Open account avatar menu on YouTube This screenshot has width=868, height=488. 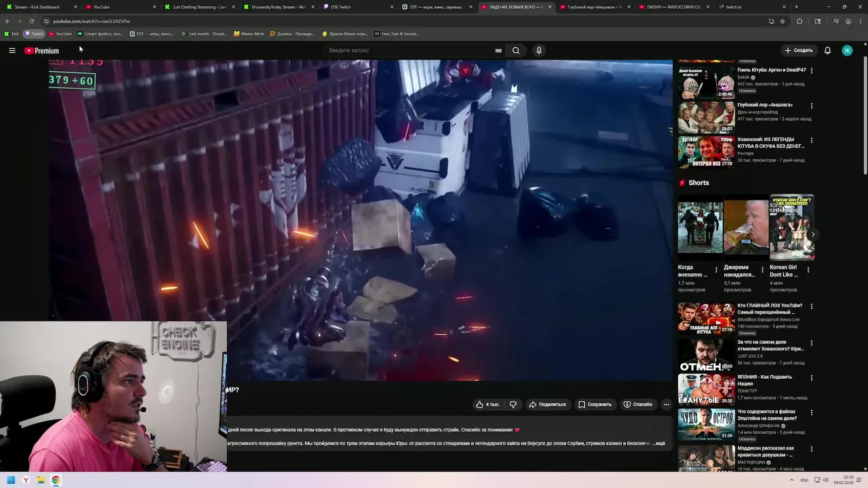tap(847, 50)
